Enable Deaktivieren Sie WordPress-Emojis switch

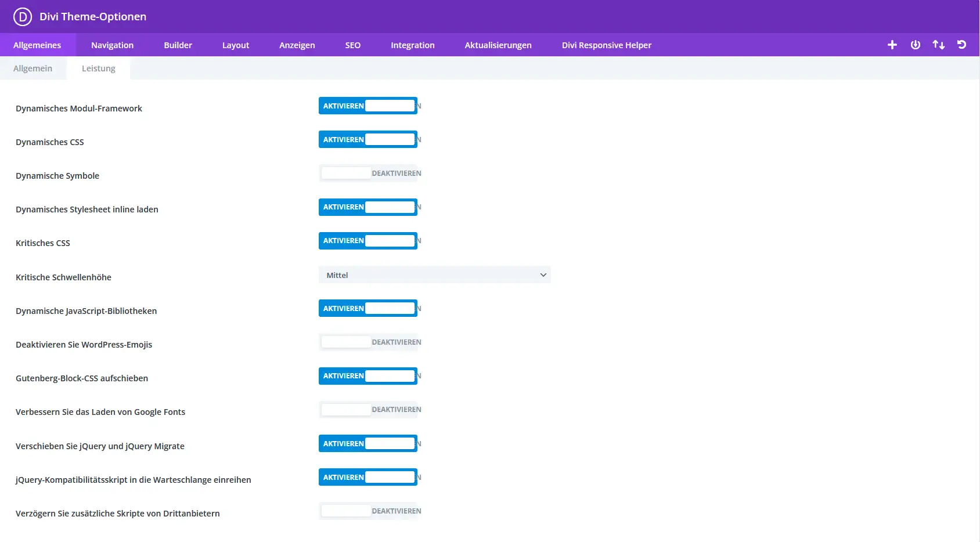click(x=368, y=342)
